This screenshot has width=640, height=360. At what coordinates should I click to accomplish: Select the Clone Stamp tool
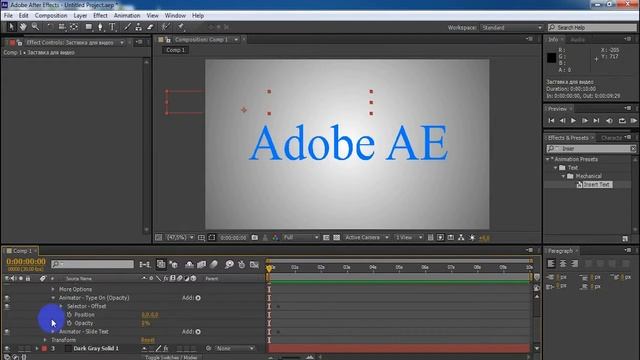tap(138, 27)
